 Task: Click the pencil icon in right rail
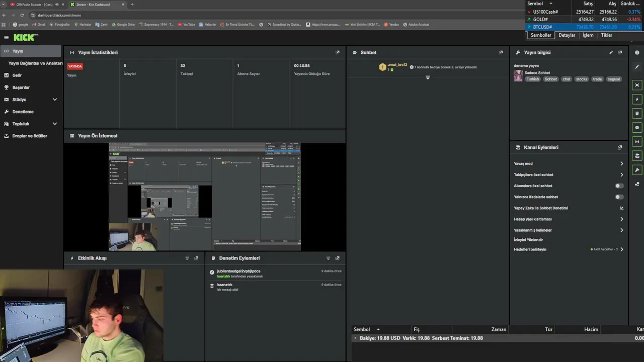pos(637,67)
